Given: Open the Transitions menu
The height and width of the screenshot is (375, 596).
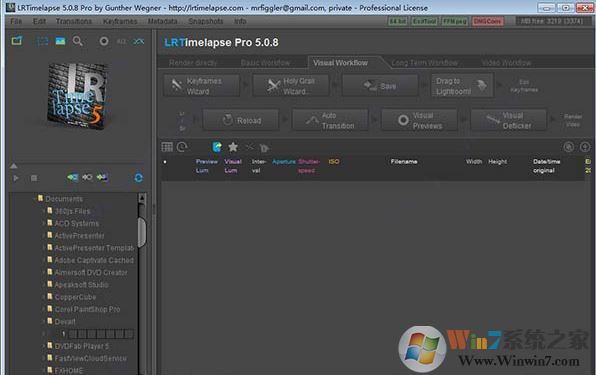Looking at the screenshot, I should tap(74, 21).
